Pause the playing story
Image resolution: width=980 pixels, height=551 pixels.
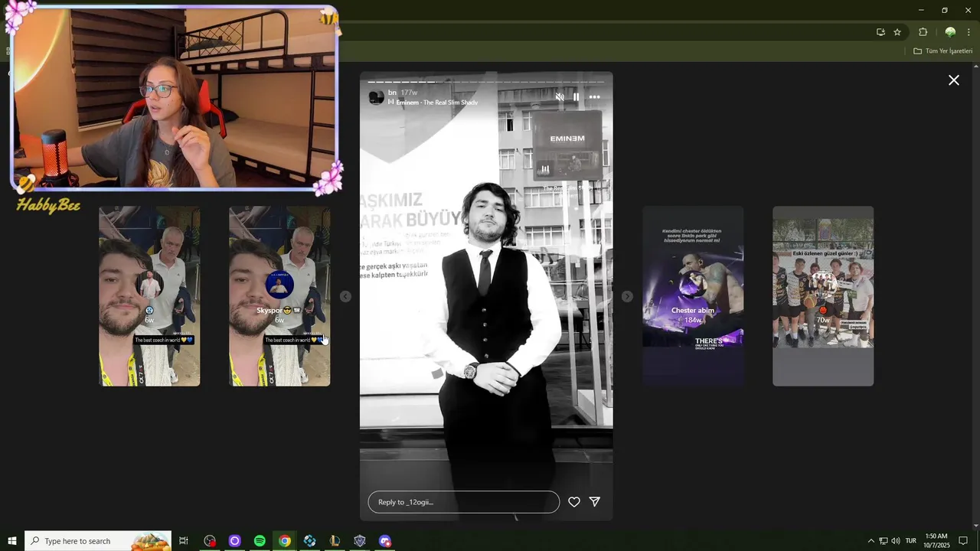click(x=576, y=97)
